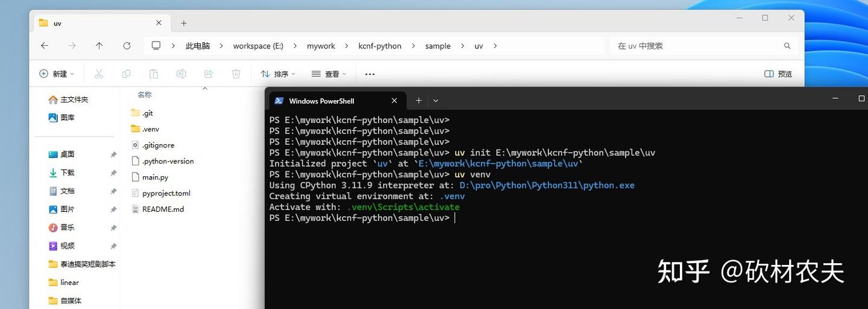Close the uv Explorer tab
Viewport: 868px width, 309px height.
click(159, 23)
